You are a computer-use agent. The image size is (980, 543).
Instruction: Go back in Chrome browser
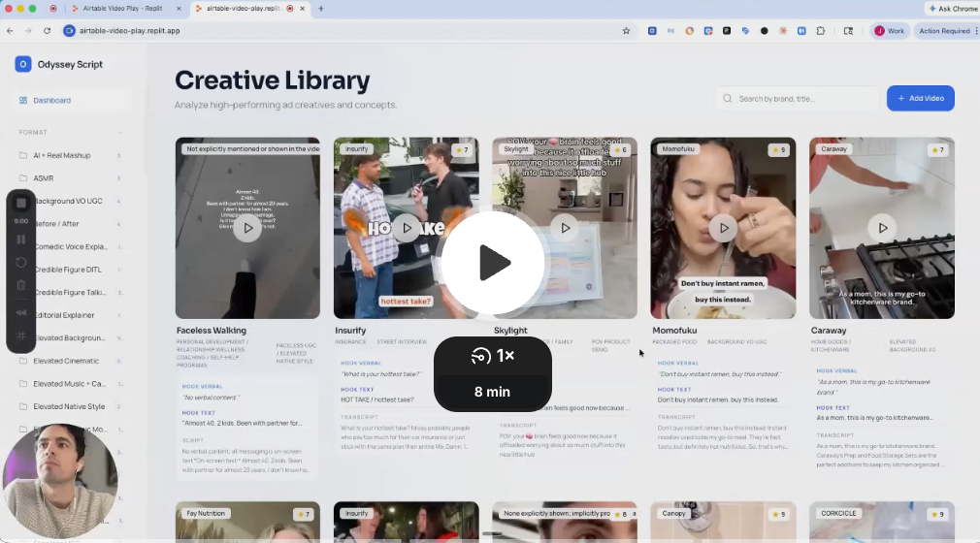point(10,31)
